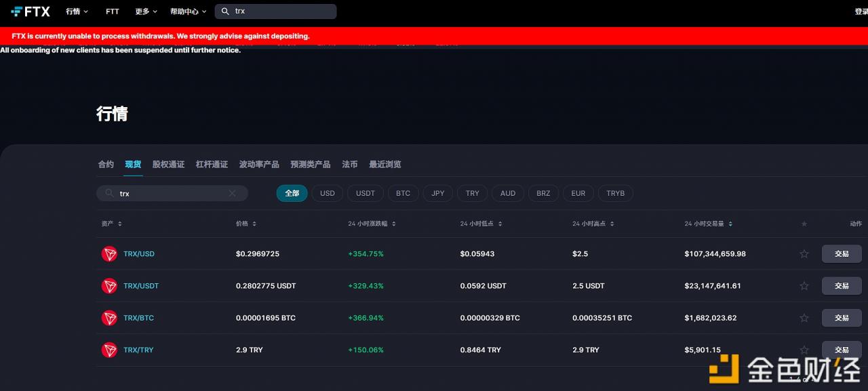Open the TRX/USD pair link
Screen dimensions: 868x391
139,254
